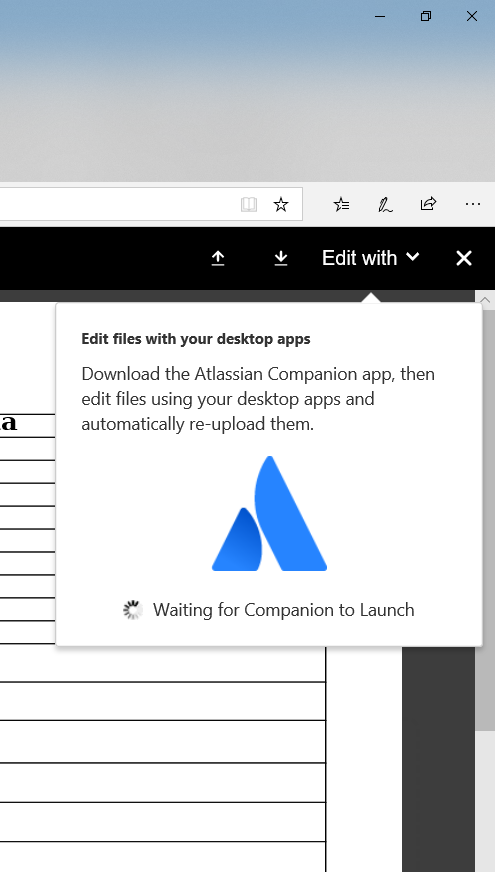The width and height of the screenshot is (495, 872).
Task: Open the reading view book icon
Action: click(249, 205)
